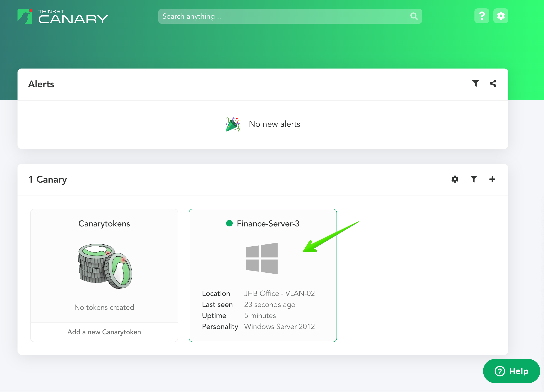This screenshot has width=544, height=392.
Task: Click the 1 Canary heading
Action: coord(47,179)
